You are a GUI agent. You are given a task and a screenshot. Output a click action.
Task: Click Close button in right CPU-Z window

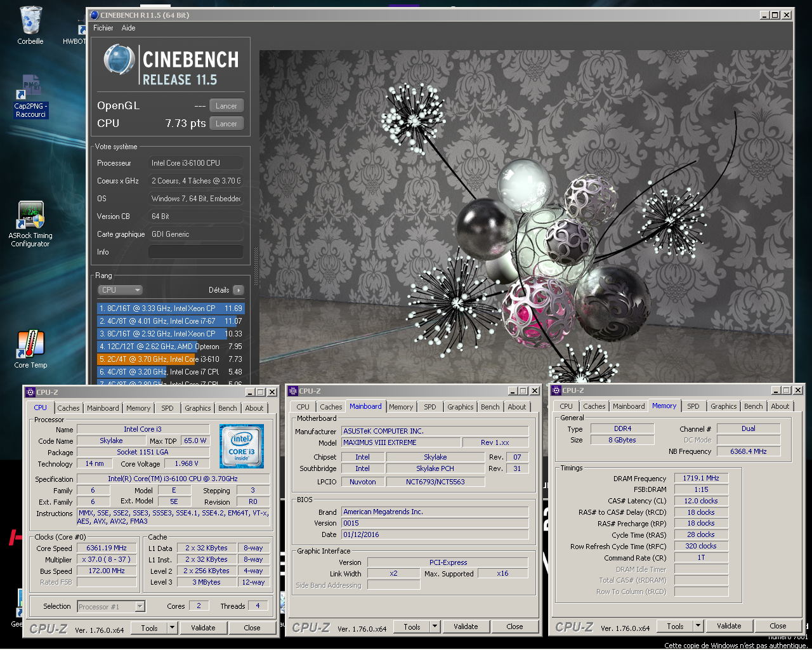coord(778,626)
